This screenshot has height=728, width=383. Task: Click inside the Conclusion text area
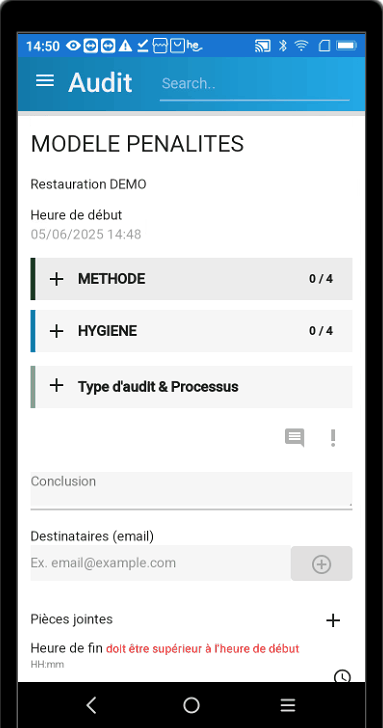tap(191, 490)
